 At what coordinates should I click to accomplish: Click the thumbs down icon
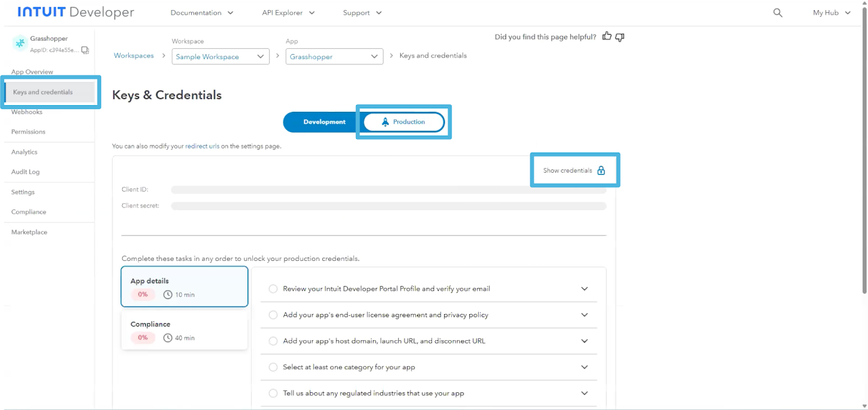619,37
